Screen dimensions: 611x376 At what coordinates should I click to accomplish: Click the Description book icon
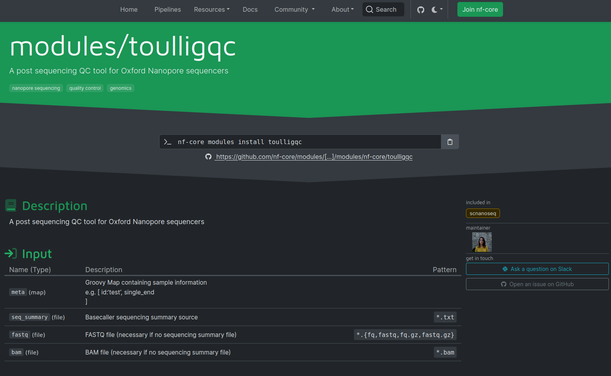[11, 205]
